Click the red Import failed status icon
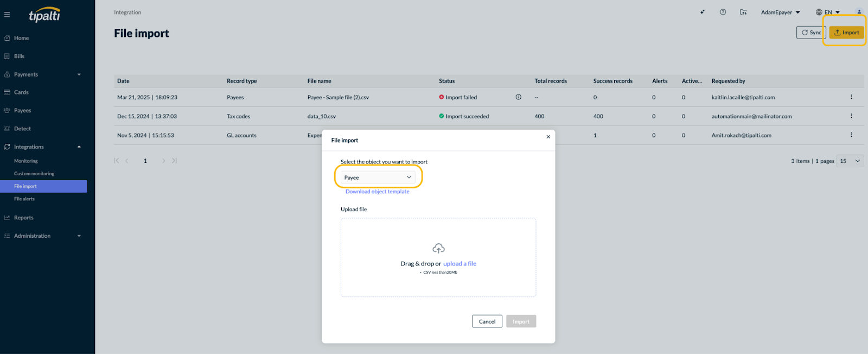This screenshot has width=868, height=354. pyautogui.click(x=442, y=97)
